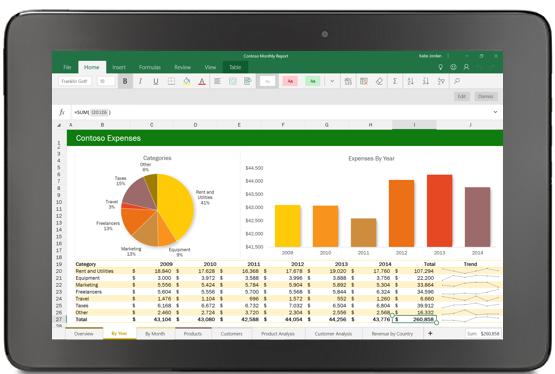Expand the cell styles gallery arrow

pyautogui.click(x=332, y=81)
